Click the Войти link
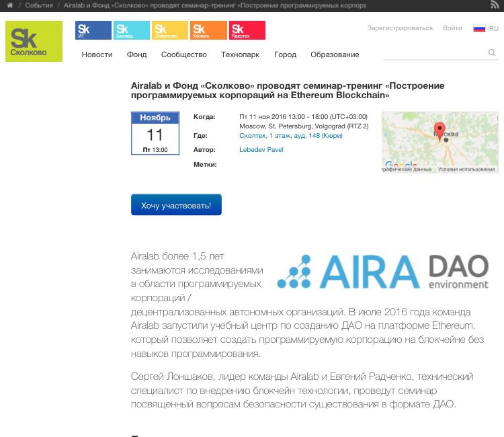This screenshot has width=504, height=437. point(452,28)
